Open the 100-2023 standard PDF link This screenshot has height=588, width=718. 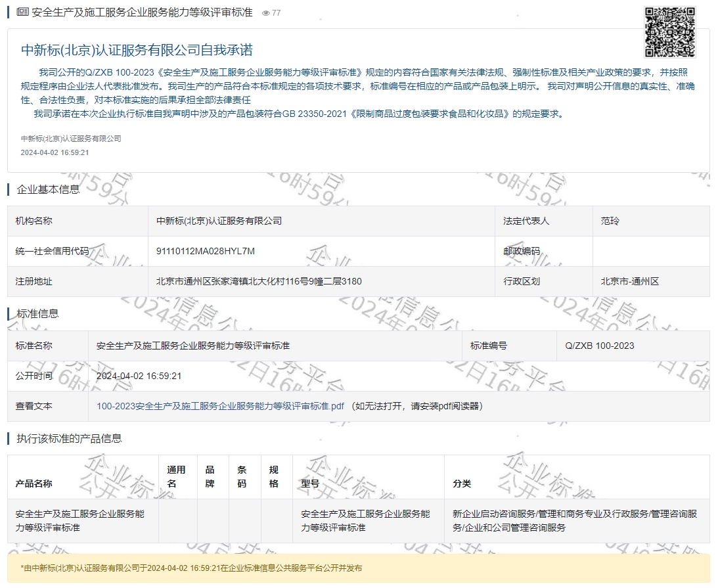pos(220,406)
